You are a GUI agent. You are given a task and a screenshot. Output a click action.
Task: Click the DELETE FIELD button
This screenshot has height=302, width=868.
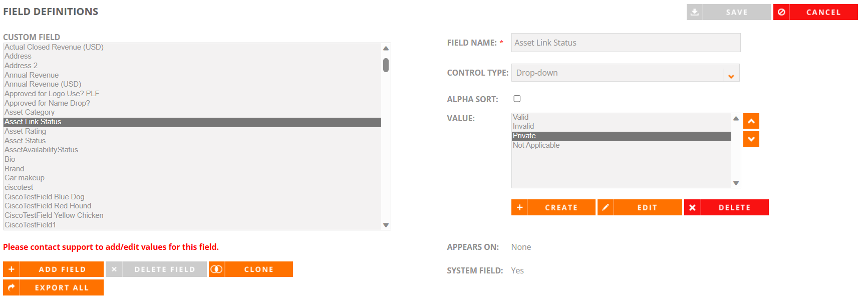point(156,269)
